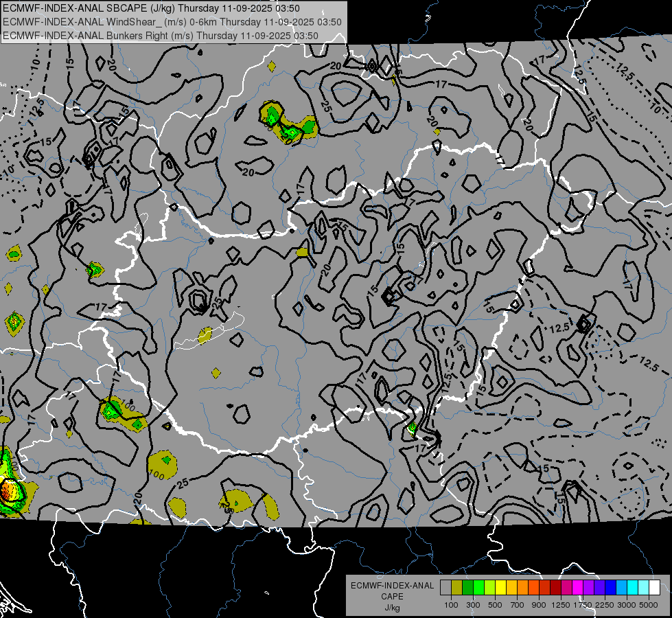Click the WindShear_ 0-6km title line
This screenshot has width=672, height=618.
(x=172, y=22)
